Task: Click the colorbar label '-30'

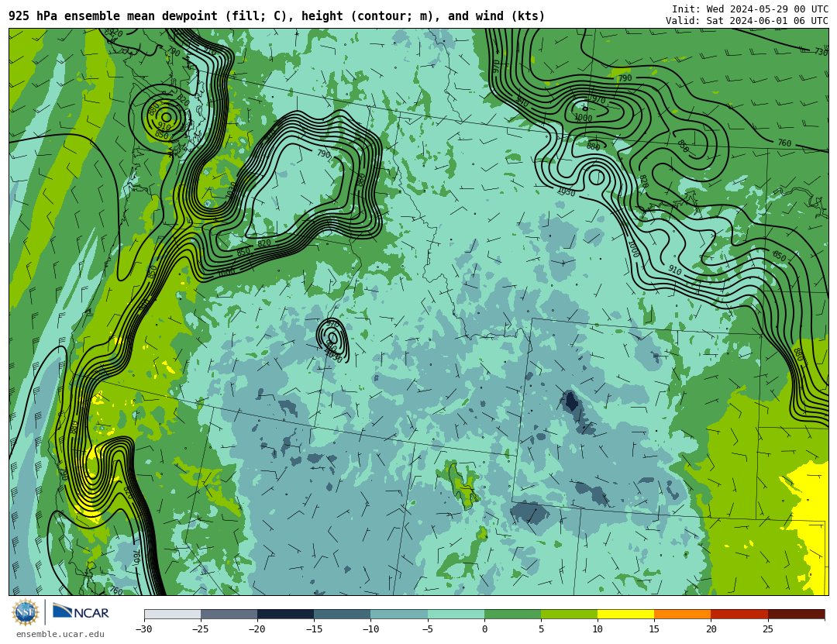Action: click(144, 629)
